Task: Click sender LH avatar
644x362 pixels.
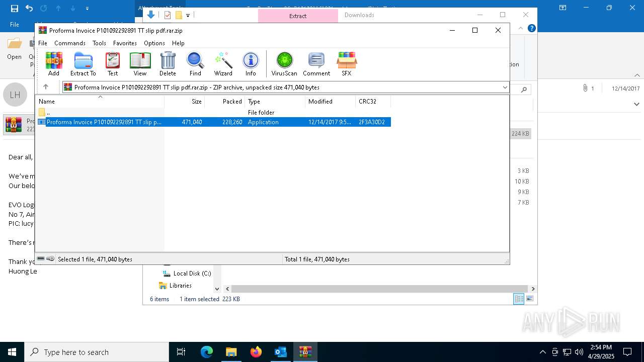Action: 15,95
